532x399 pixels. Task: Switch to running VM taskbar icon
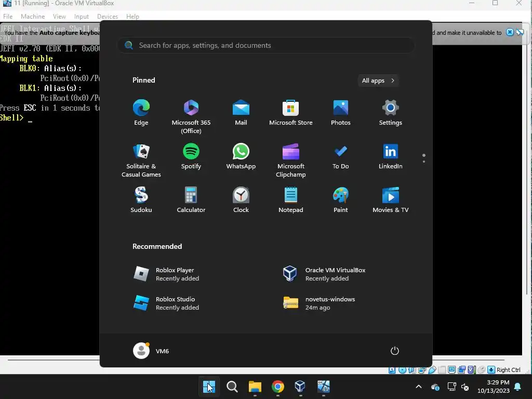tap(323, 387)
